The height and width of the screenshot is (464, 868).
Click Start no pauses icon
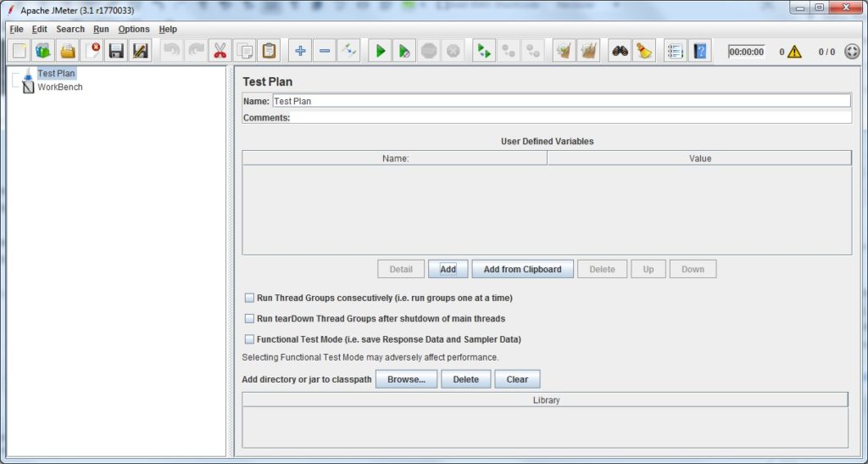coord(404,52)
